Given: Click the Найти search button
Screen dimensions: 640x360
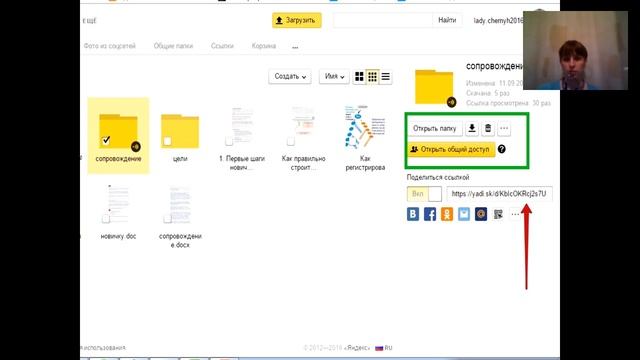Looking at the screenshot, I should 447,20.
